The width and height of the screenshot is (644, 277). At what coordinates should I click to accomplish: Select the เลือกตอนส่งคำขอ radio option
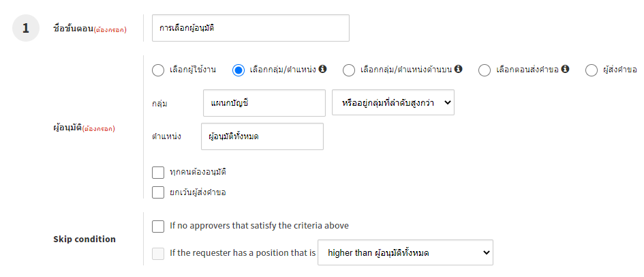click(485, 70)
